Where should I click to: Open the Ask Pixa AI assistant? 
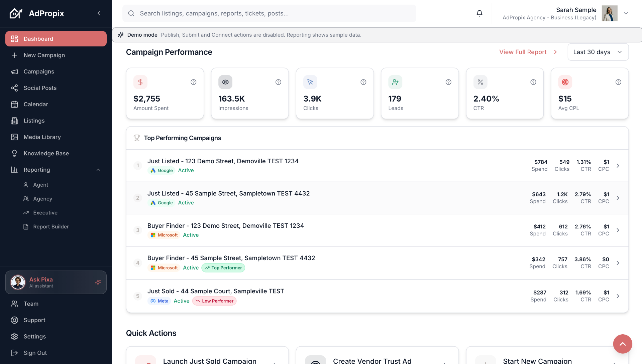tap(56, 283)
